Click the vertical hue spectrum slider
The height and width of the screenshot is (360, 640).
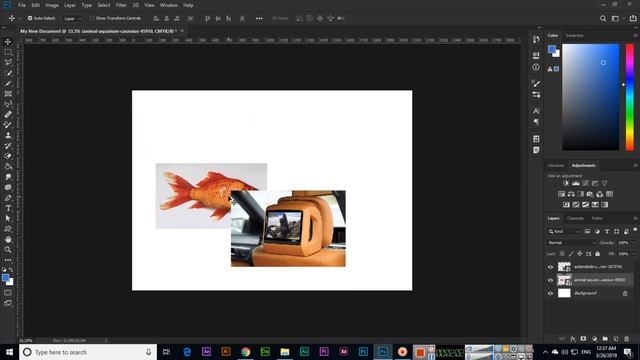(x=630, y=97)
